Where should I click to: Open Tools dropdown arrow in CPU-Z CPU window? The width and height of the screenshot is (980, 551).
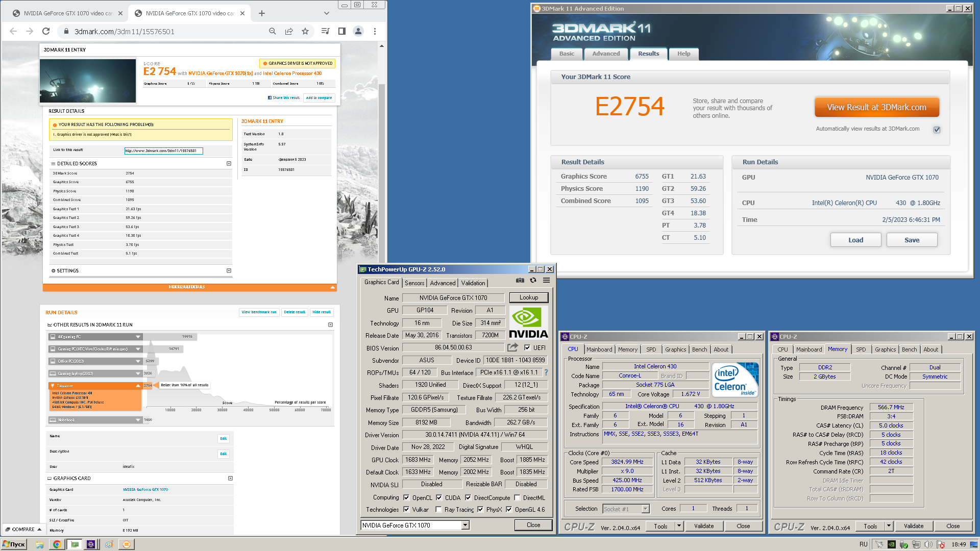[x=679, y=526]
